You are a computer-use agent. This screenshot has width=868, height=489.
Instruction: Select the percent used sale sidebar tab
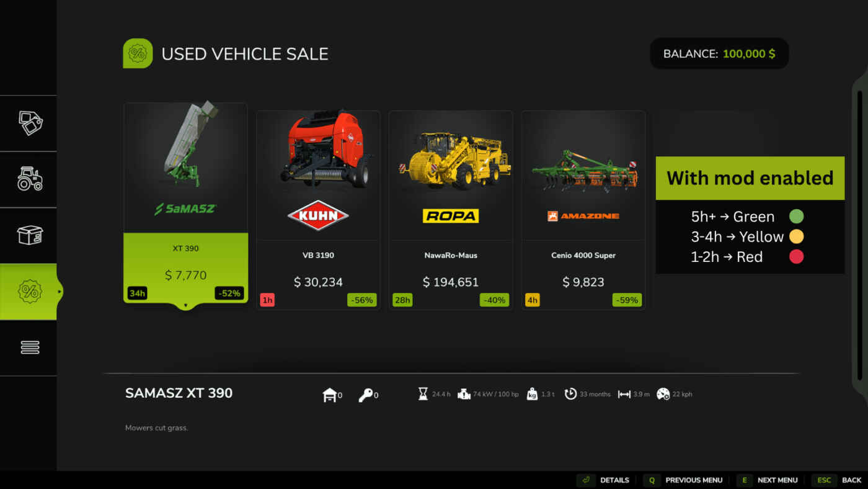click(x=29, y=292)
